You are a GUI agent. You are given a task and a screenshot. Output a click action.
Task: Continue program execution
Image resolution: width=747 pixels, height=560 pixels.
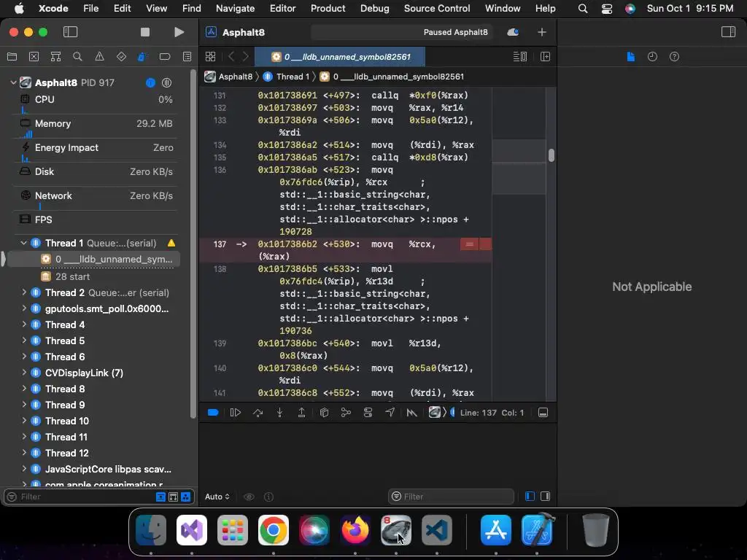(x=236, y=413)
